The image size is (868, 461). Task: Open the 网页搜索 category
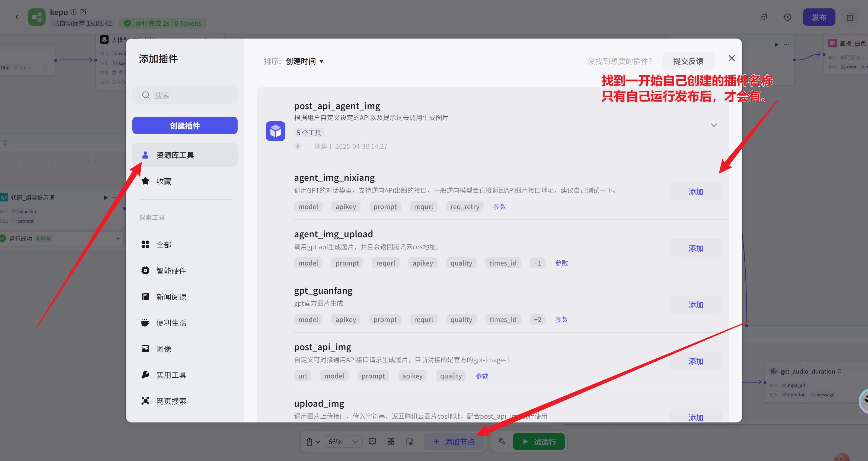[x=185, y=401]
